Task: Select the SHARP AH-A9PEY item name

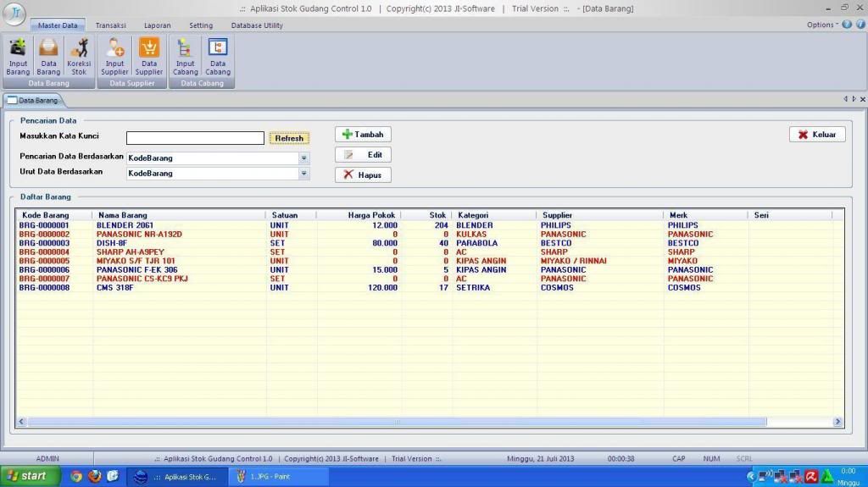Action: pyautogui.click(x=131, y=252)
